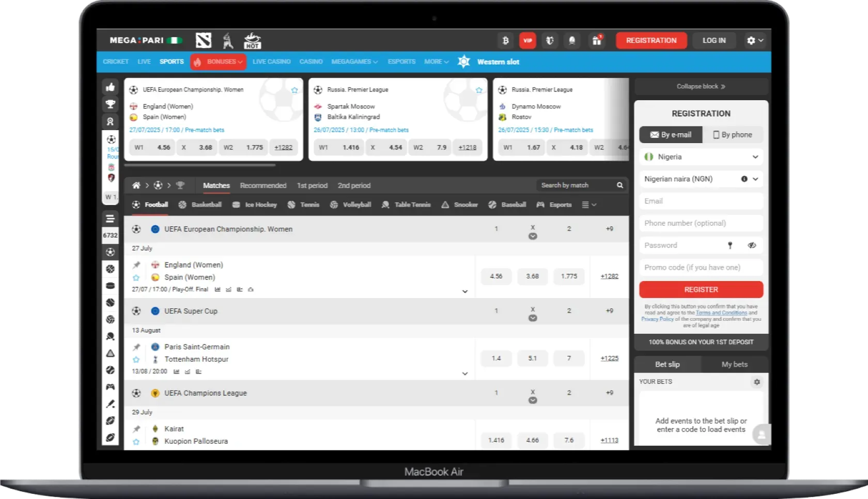Click the Email input field
The width and height of the screenshot is (868, 499).
[x=701, y=201]
